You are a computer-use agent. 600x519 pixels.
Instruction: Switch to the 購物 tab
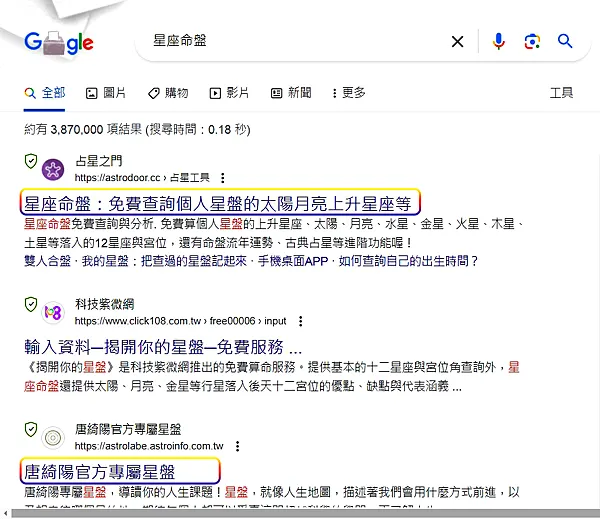coord(168,93)
